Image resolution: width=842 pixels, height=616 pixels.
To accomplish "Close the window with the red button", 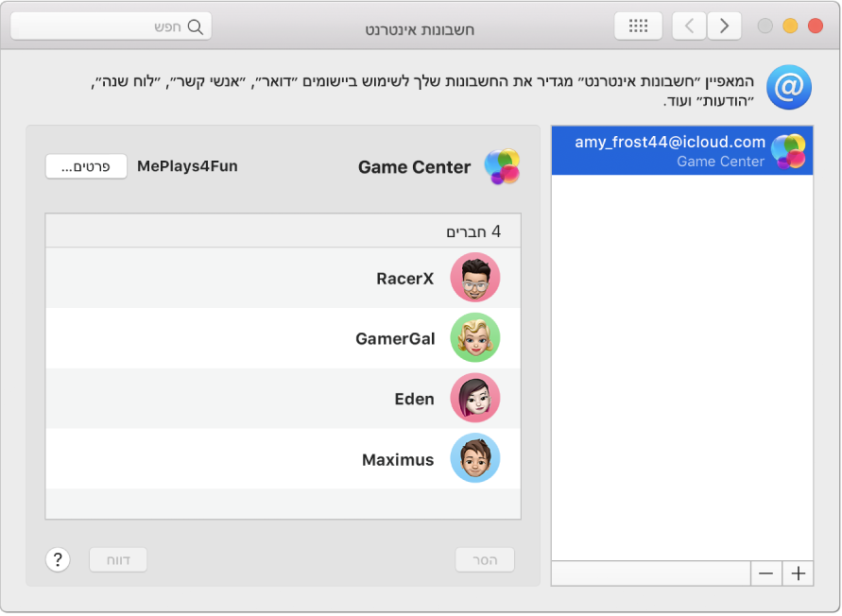I will click(x=816, y=26).
